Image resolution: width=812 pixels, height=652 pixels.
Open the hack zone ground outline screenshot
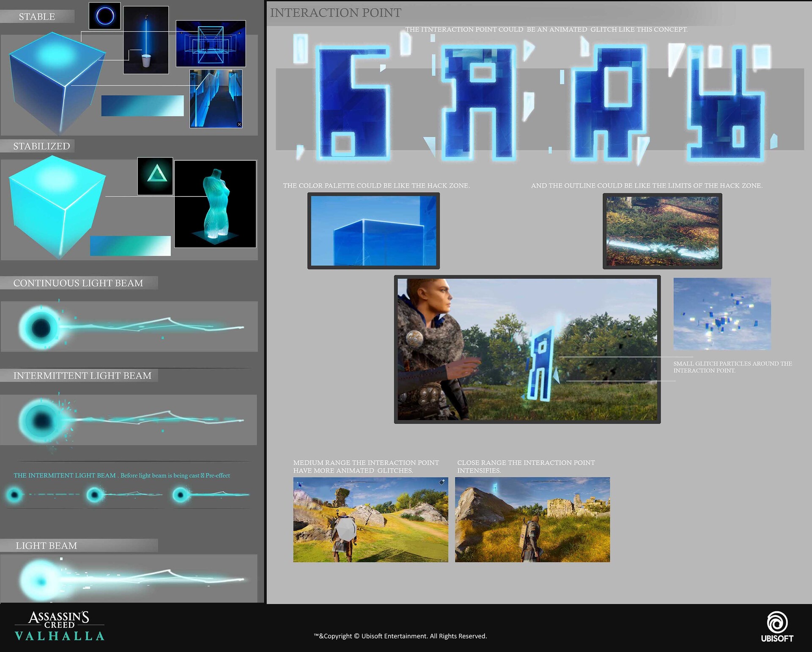click(x=662, y=231)
